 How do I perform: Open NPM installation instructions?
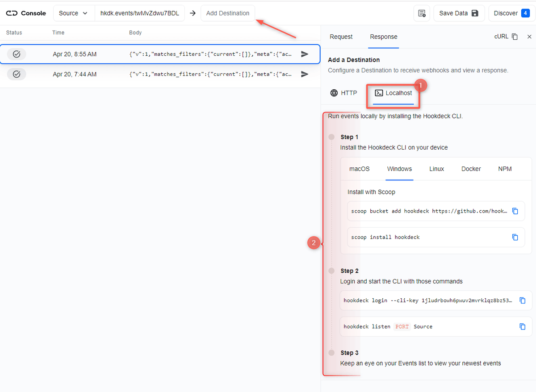[x=505, y=169]
